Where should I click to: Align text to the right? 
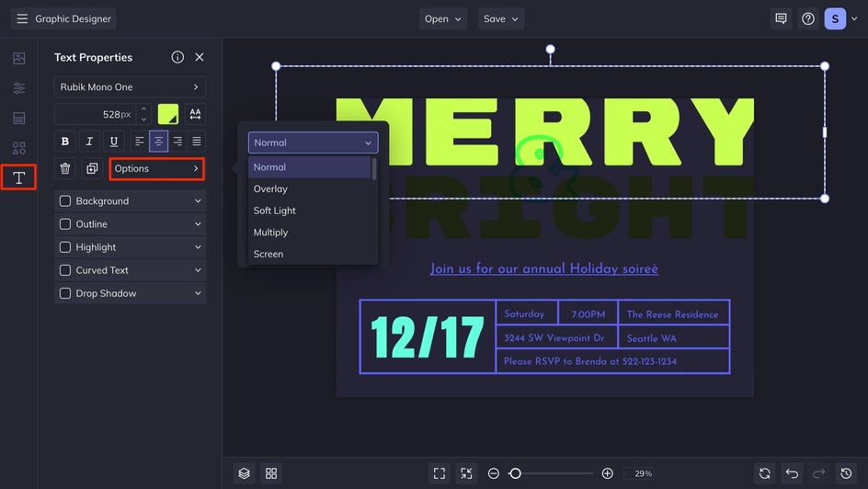[x=177, y=141]
